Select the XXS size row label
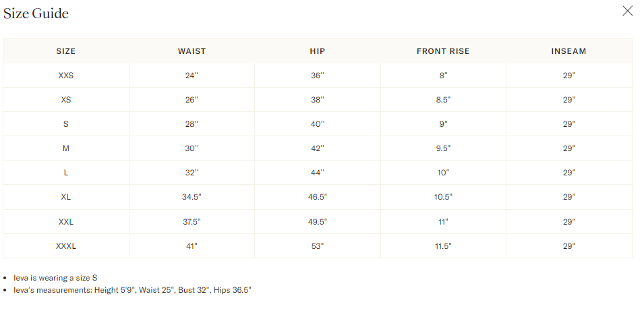The image size is (644, 317). coord(65,76)
